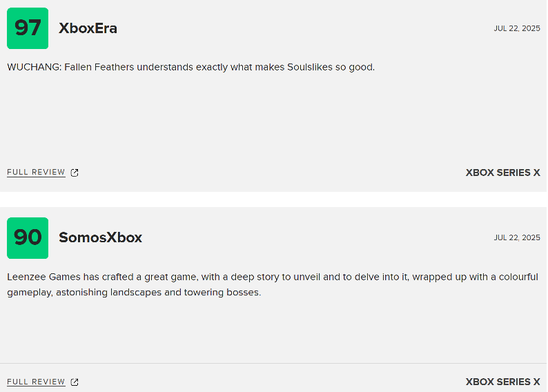Follow the Full Review link for SomosXbox
This screenshot has height=392, width=548.
(36, 382)
